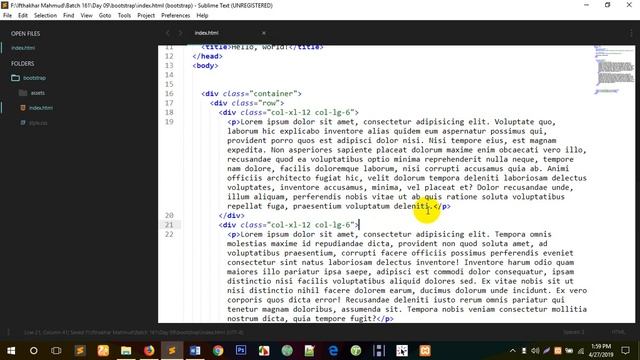Image resolution: width=640 pixels, height=360 pixels.
Task: Place cursor in the row div line
Action: 247,103
